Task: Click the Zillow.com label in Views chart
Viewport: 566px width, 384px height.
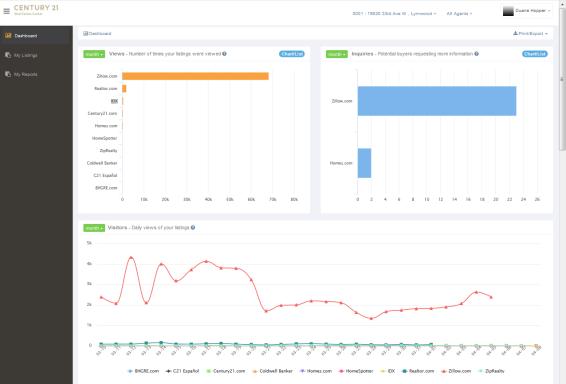Action: [107, 76]
